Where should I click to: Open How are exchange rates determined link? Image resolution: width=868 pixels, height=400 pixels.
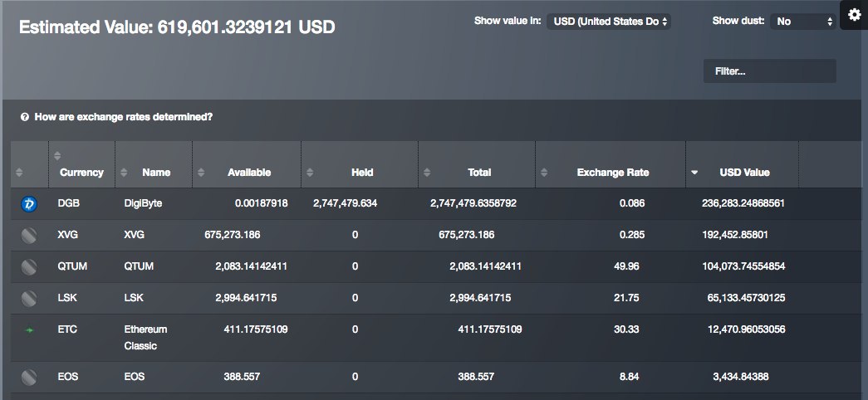124,117
